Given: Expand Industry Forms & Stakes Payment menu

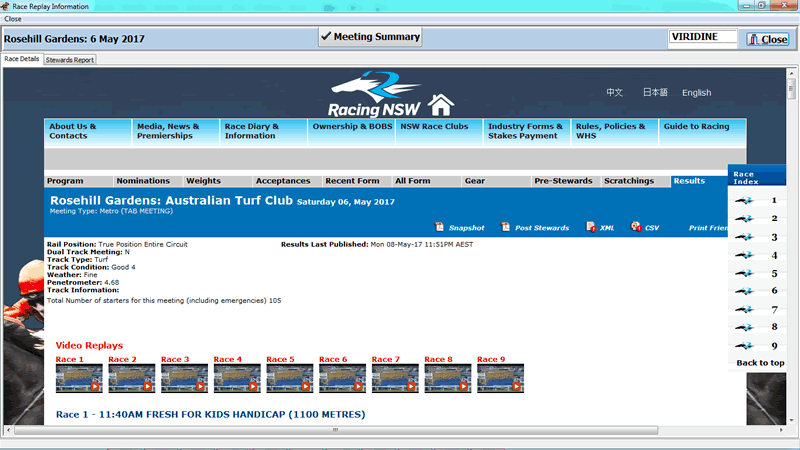Looking at the screenshot, I should click(526, 132).
